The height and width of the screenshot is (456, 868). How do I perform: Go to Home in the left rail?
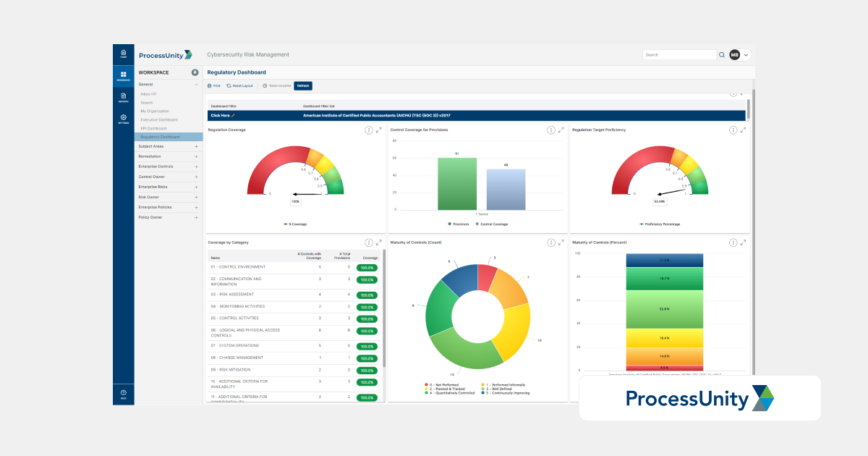coord(123,54)
